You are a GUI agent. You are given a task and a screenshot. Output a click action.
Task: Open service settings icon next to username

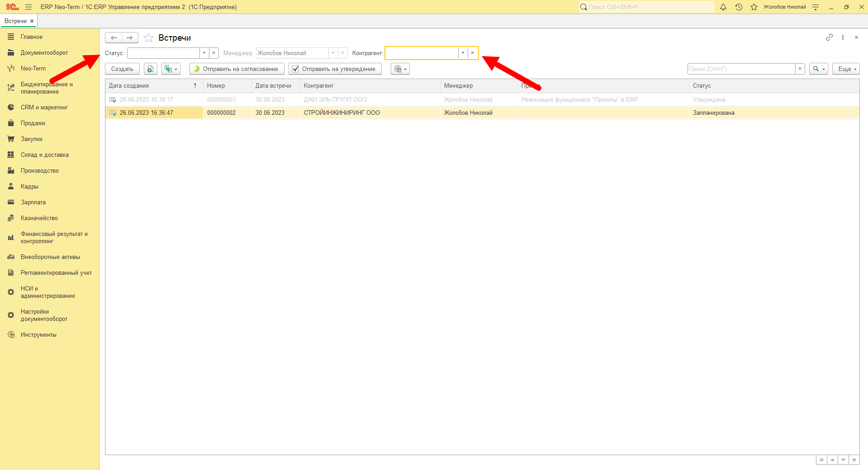tap(816, 7)
